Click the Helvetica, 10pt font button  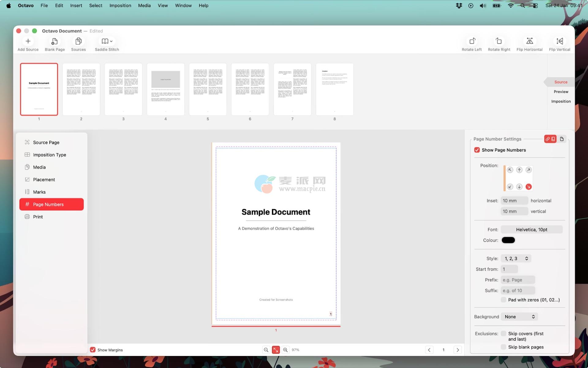tap(531, 230)
